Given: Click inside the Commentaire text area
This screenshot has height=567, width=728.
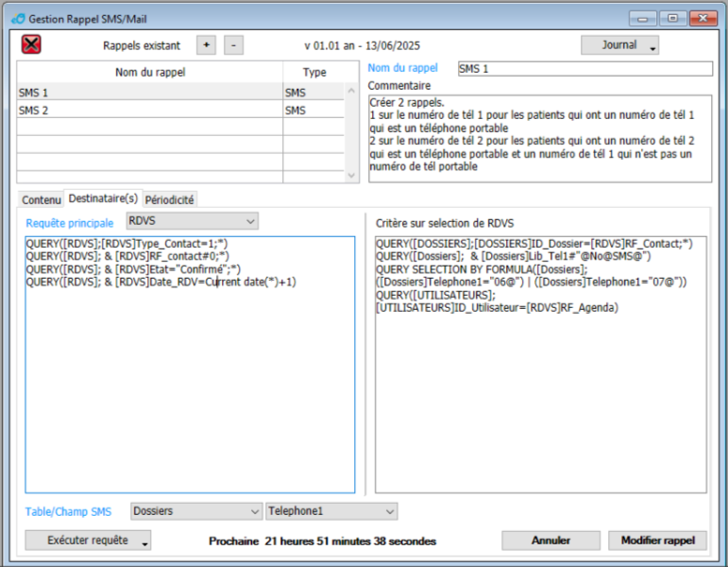Looking at the screenshot, I should [538, 137].
